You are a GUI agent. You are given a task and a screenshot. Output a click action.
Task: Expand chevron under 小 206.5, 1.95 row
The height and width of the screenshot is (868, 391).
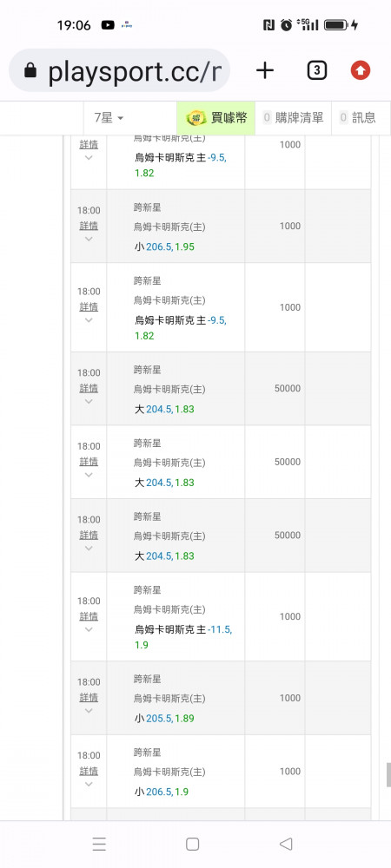[89, 239]
